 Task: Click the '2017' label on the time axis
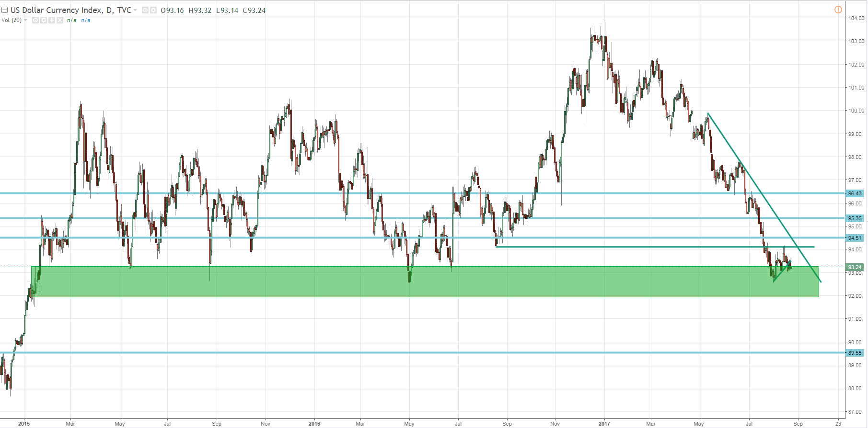604,424
